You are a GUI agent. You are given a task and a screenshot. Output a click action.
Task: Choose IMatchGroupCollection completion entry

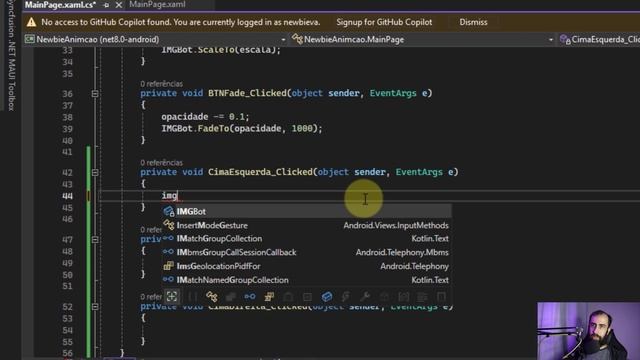307,238
